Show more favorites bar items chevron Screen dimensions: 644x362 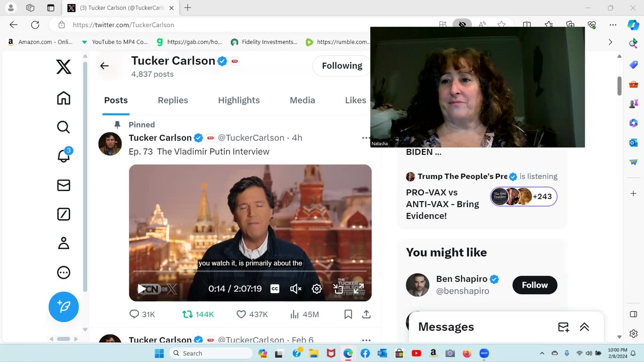point(610,42)
